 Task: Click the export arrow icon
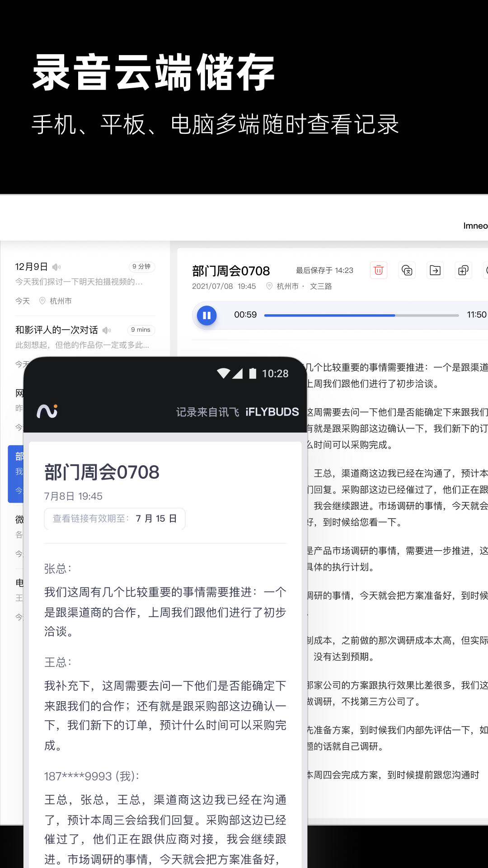click(435, 270)
